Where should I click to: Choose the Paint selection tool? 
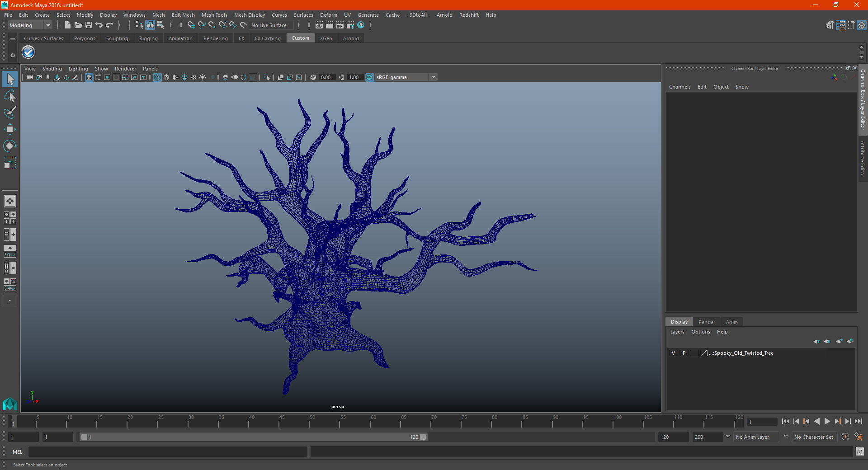coord(10,113)
